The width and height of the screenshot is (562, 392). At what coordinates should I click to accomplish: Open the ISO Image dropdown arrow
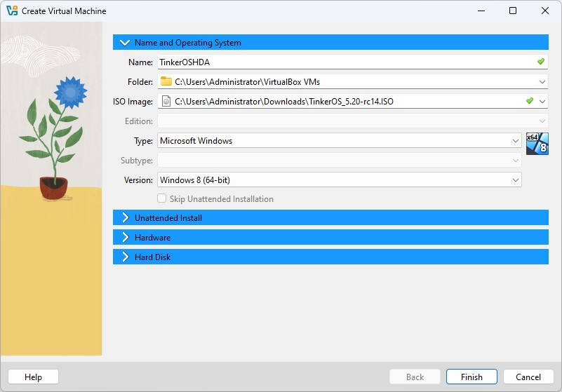coord(542,102)
